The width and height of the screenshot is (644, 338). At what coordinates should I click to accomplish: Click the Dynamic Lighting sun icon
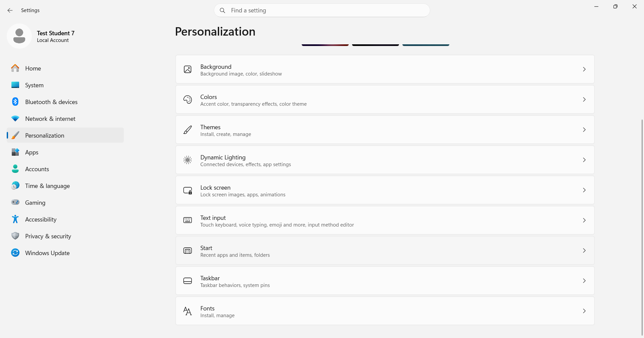click(x=188, y=160)
